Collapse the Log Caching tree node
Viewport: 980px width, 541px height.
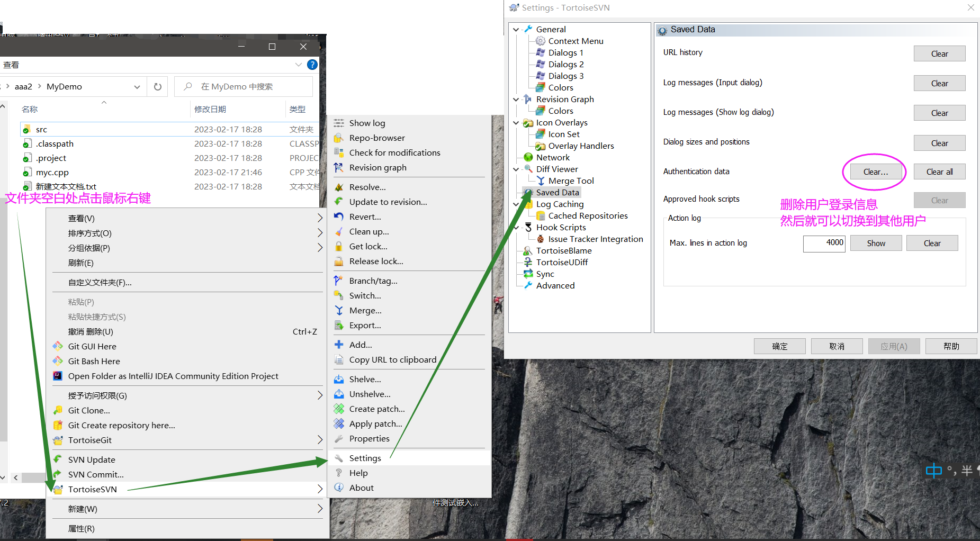(x=516, y=204)
